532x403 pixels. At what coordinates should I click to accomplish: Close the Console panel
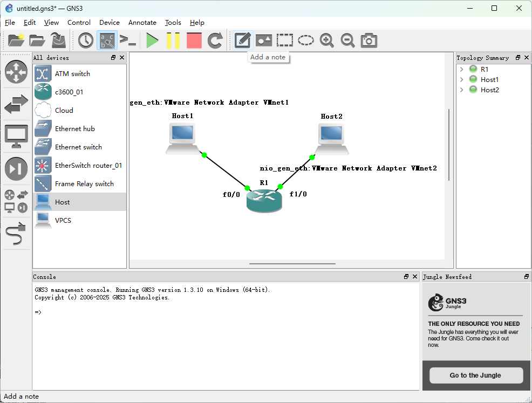pyautogui.click(x=414, y=276)
